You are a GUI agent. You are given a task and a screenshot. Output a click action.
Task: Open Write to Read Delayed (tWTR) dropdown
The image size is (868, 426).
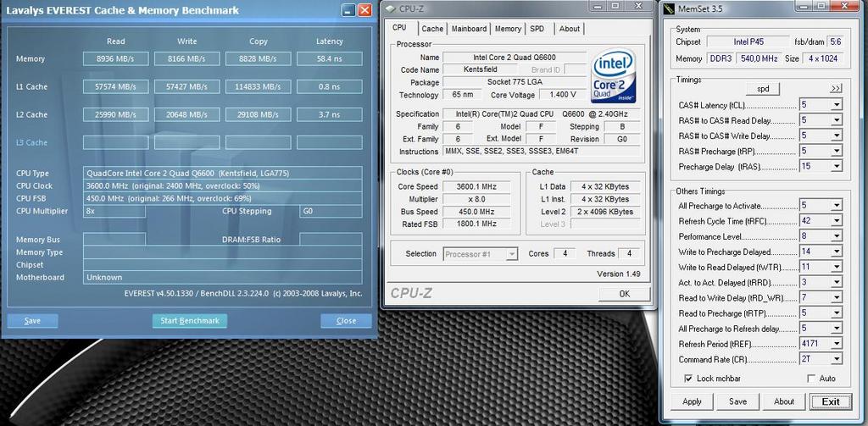pos(836,268)
